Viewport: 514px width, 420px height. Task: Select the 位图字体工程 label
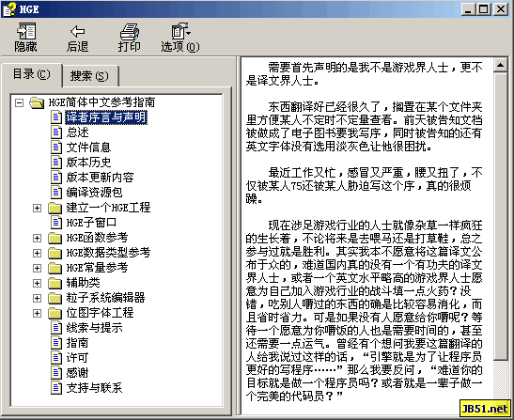point(100,313)
